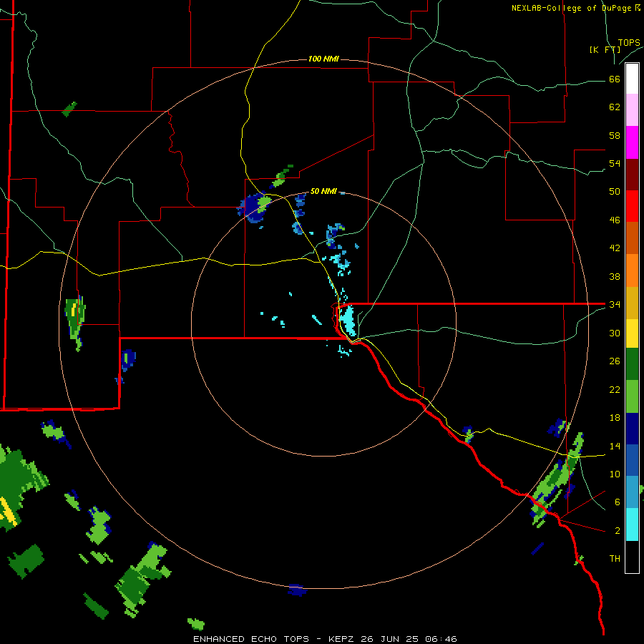644x644 pixels.
Task: Click the gold legend swatch
Action: point(632,303)
